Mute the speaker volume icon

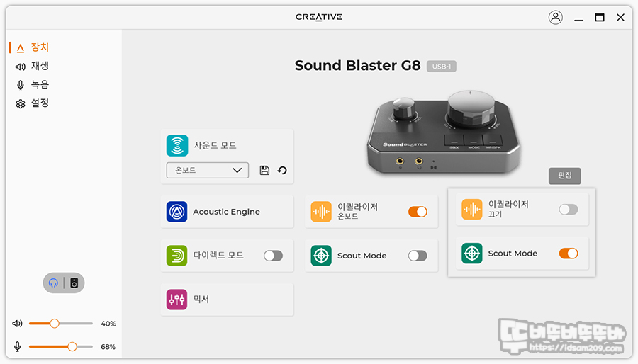point(17,324)
